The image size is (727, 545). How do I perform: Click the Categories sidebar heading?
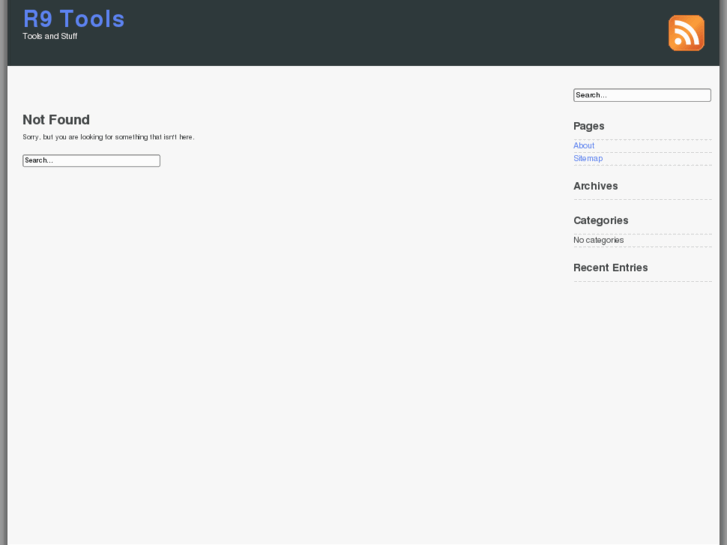pyautogui.click(x=601, y=220)
